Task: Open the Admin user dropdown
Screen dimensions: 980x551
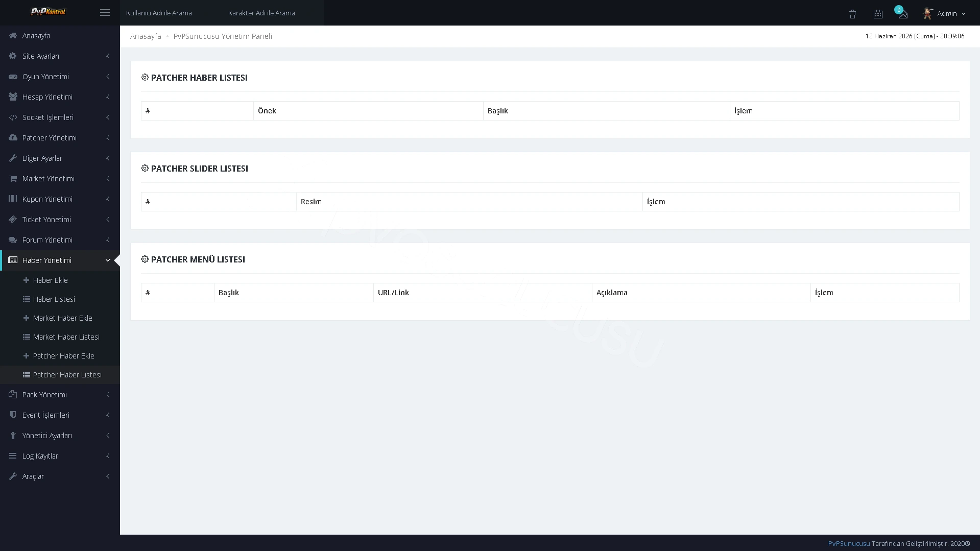Action: (945, 13)
